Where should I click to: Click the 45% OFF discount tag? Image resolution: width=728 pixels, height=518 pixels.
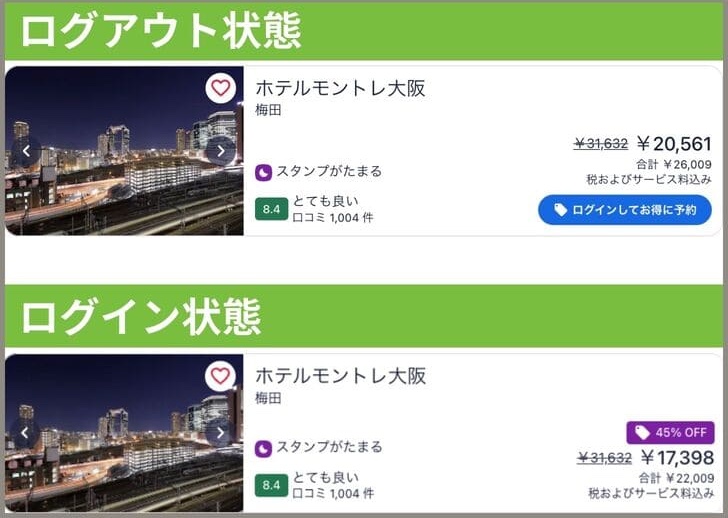click(x=670, y=433)
